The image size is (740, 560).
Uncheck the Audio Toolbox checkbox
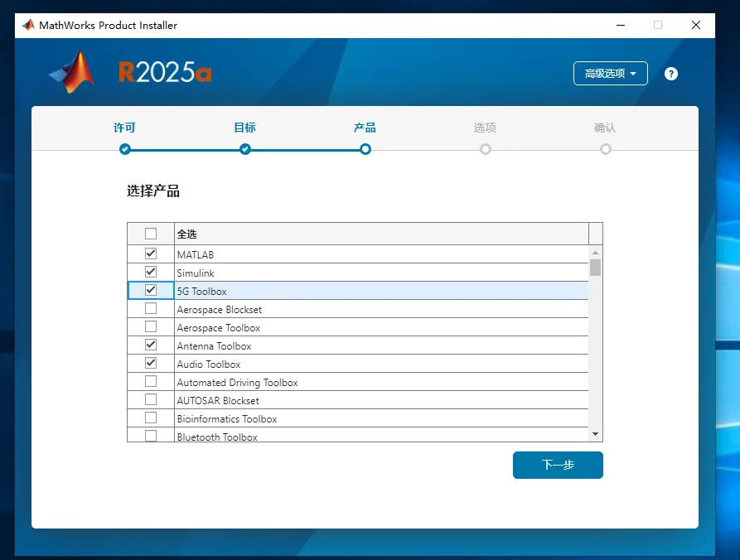(151, 363)
